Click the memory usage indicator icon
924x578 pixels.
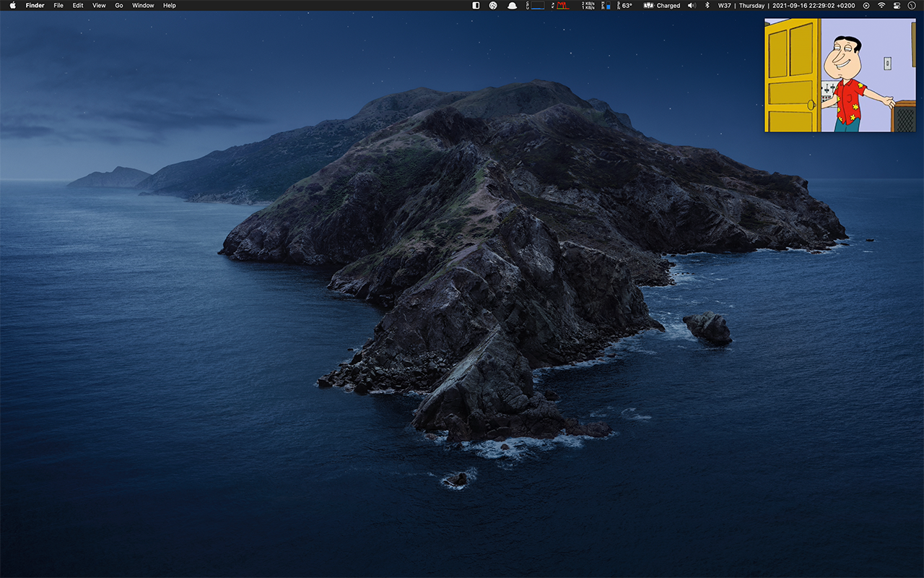(606, 6)
